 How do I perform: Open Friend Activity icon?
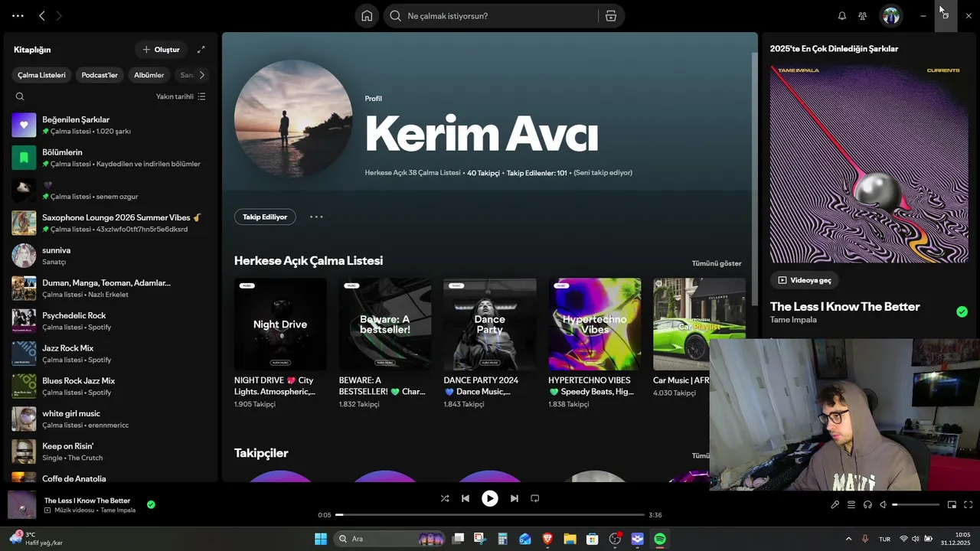pyautogui.click(x=863, y=16)
